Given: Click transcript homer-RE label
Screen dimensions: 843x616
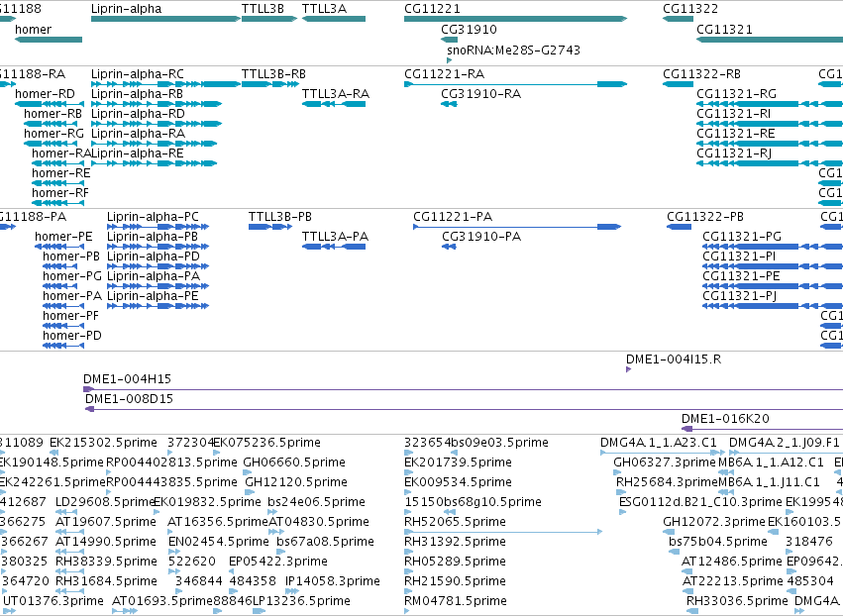Looking at the screenshot, I should pyautogui.click(x=60, y=173).
